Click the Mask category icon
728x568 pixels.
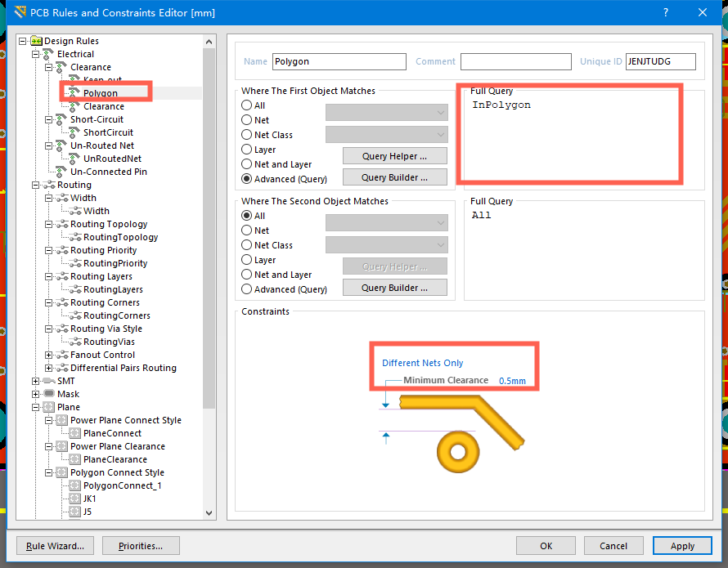[x=49, y=394]
